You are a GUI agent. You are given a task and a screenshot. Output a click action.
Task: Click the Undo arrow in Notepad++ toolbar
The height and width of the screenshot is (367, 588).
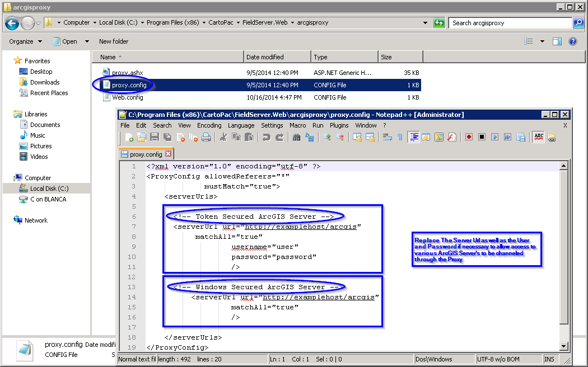click(x=267, y=137)
